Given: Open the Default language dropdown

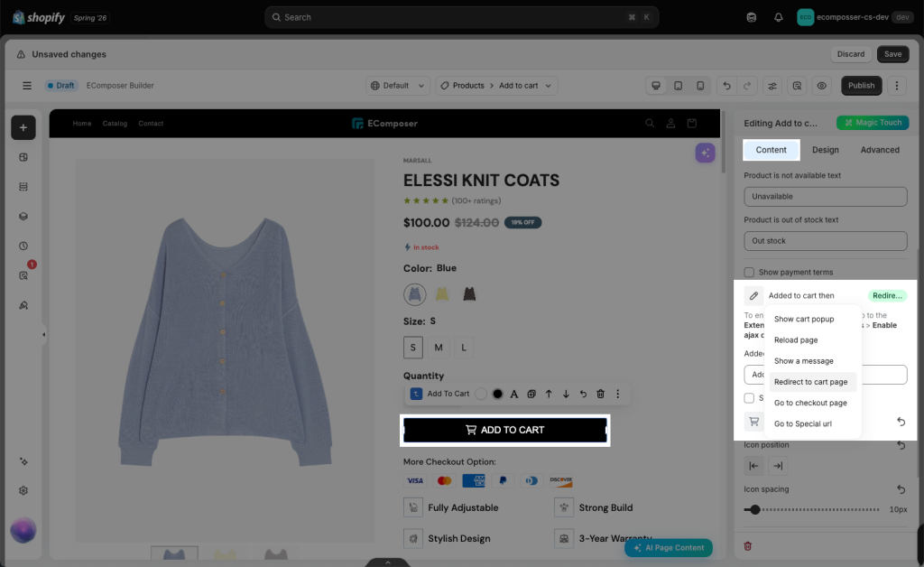Looking at the screenshot, I should [398, 86].
